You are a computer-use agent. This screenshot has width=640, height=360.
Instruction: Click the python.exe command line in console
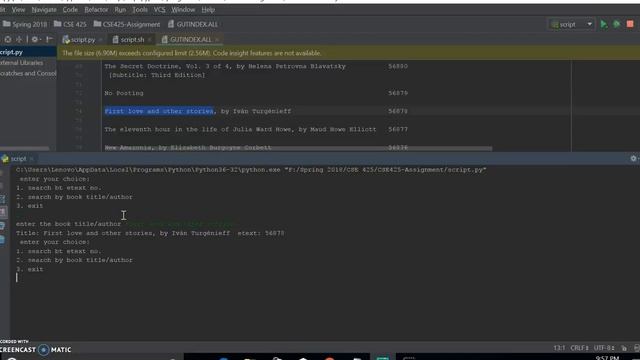tap(251, 170)
